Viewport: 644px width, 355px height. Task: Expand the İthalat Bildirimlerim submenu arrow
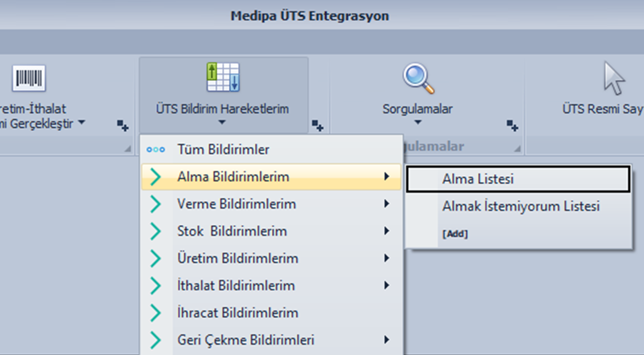386,285
